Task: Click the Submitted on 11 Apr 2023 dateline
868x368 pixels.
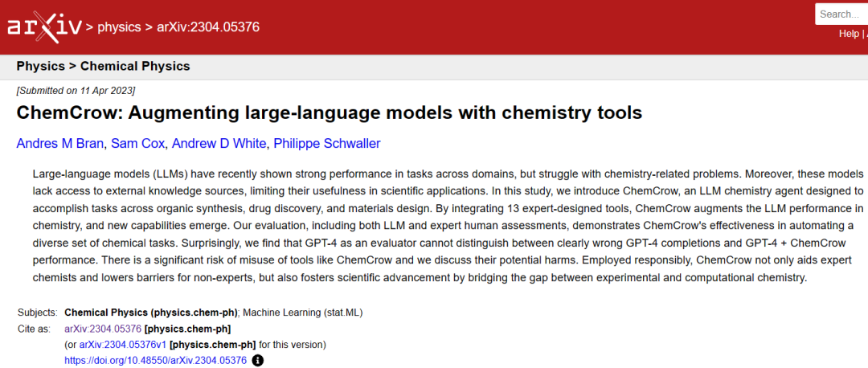Action: (76, 90)
